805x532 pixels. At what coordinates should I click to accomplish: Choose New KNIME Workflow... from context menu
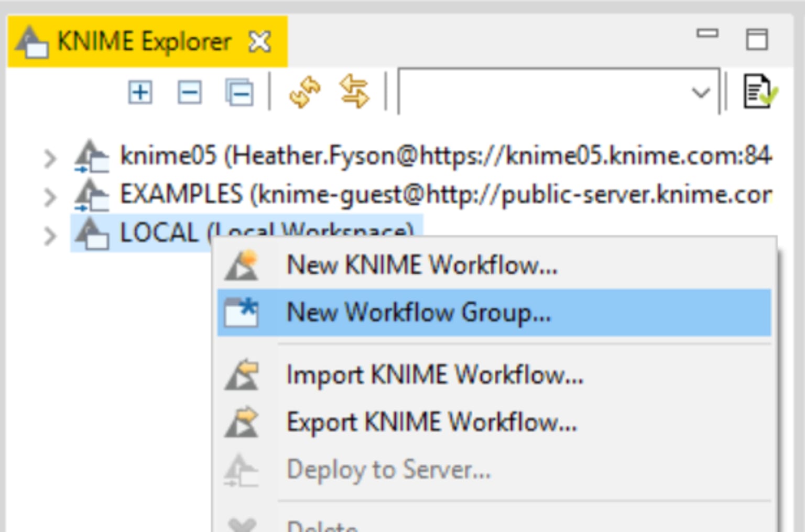click(494, 265)
